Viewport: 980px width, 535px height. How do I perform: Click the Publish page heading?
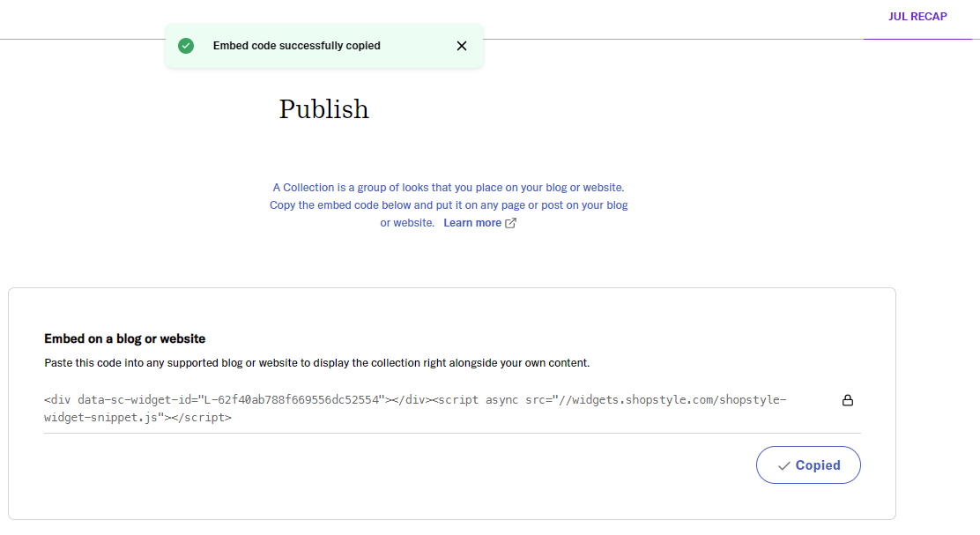[x=323, y=109]
